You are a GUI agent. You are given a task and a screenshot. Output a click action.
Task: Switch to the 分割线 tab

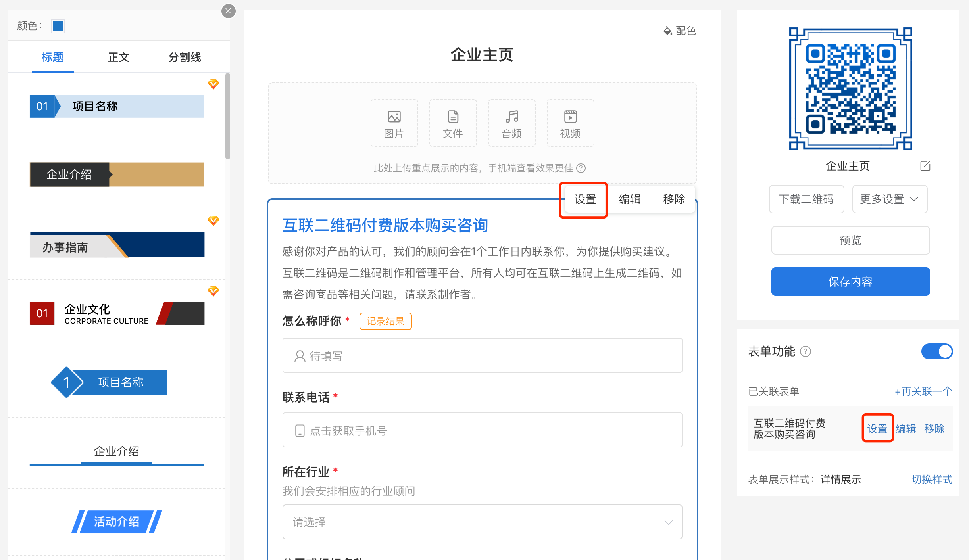185,58
